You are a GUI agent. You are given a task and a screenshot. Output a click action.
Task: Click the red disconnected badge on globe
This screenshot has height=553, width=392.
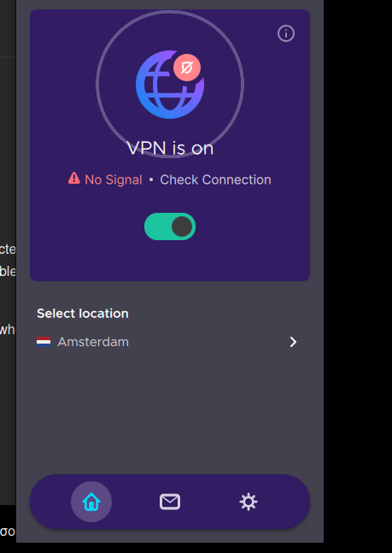pos(187,68)
